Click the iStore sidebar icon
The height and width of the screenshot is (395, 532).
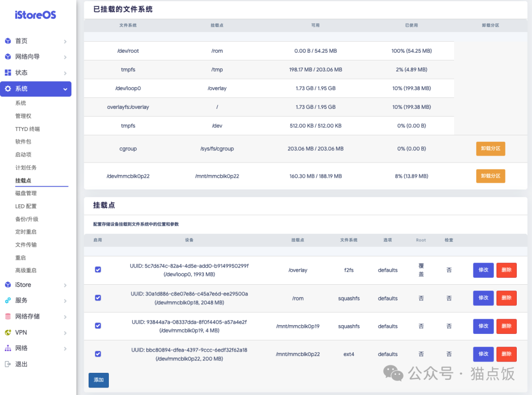pos(9,285)
